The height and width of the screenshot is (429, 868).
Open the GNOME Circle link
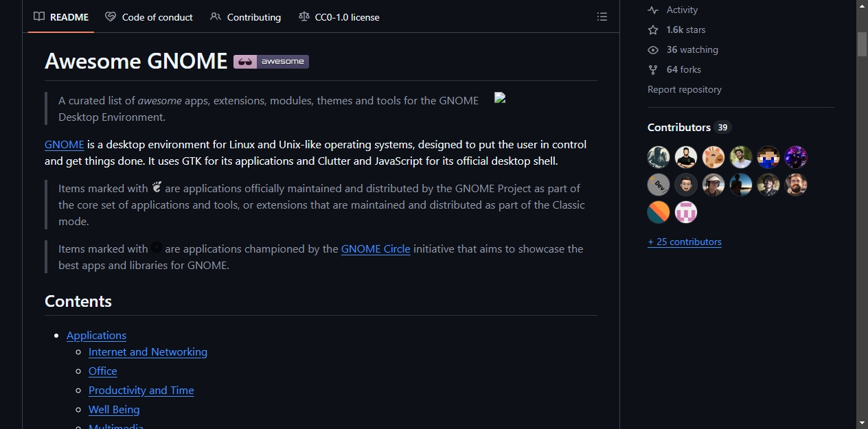(376, 248)
